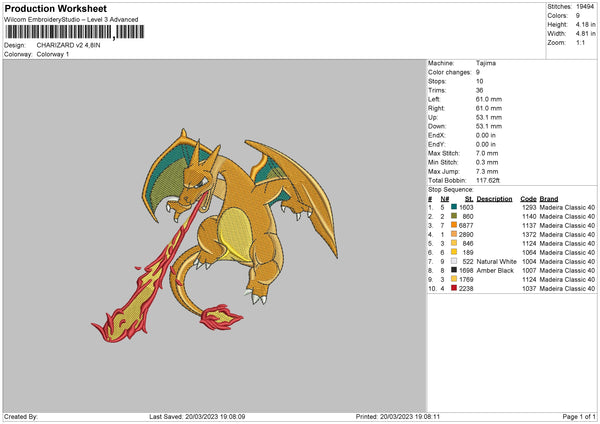Click the Created By footer label
The width and height of the screenshot is (600, 424).
pyautogui.click(x=21, y=416)
